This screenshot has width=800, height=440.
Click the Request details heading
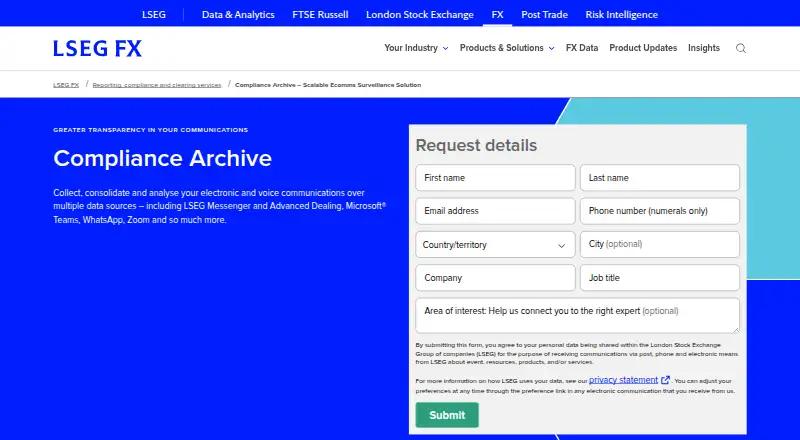coord(476,145)
